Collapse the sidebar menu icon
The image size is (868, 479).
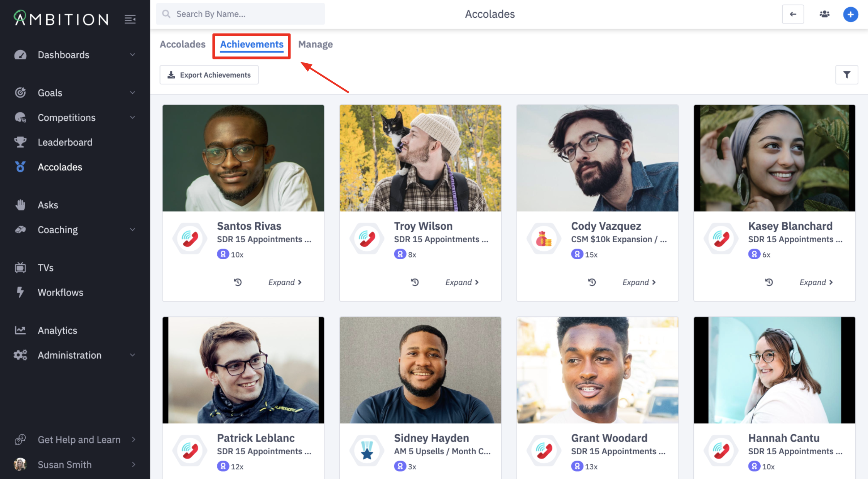point(130,19)
